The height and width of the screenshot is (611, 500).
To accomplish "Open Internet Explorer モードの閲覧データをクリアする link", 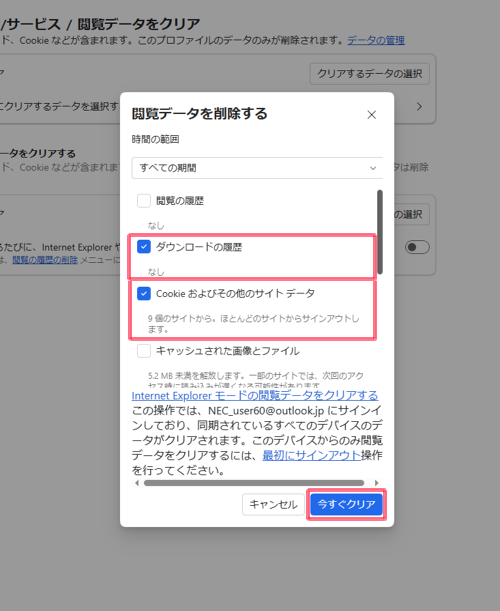I will pyautogui.click(x=255, y=396).
